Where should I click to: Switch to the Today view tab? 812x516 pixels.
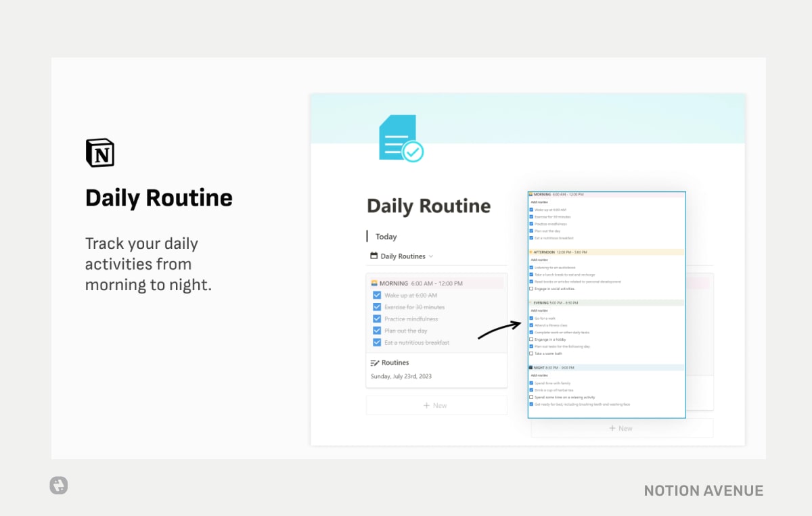pyautogui.click(x=386, y=236)
